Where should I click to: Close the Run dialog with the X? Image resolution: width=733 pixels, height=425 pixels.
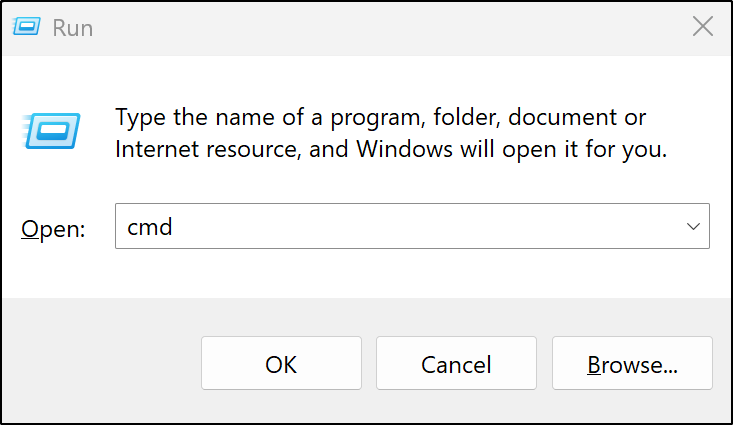pos(703,26)
